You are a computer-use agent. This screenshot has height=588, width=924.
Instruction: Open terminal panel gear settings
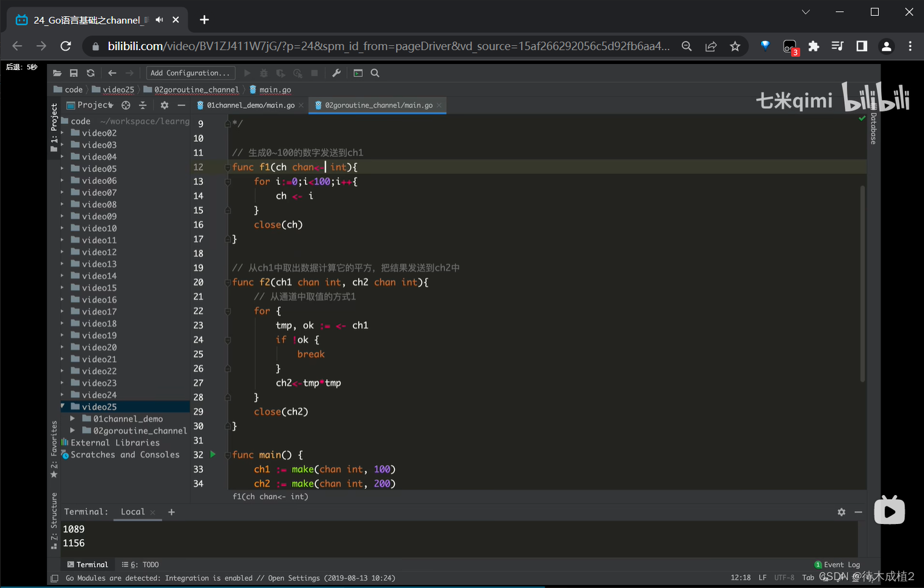click(x=841, y=512)
